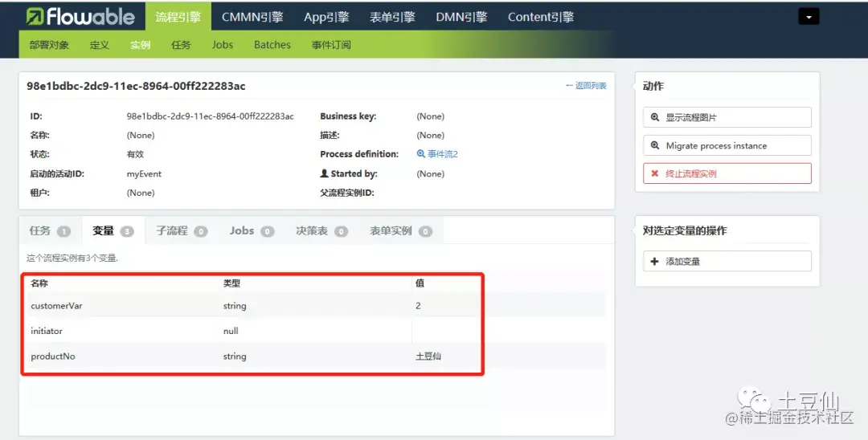868x440 pixels.
Task: Click the Flowable logo
Action: [x=80, y=17]
